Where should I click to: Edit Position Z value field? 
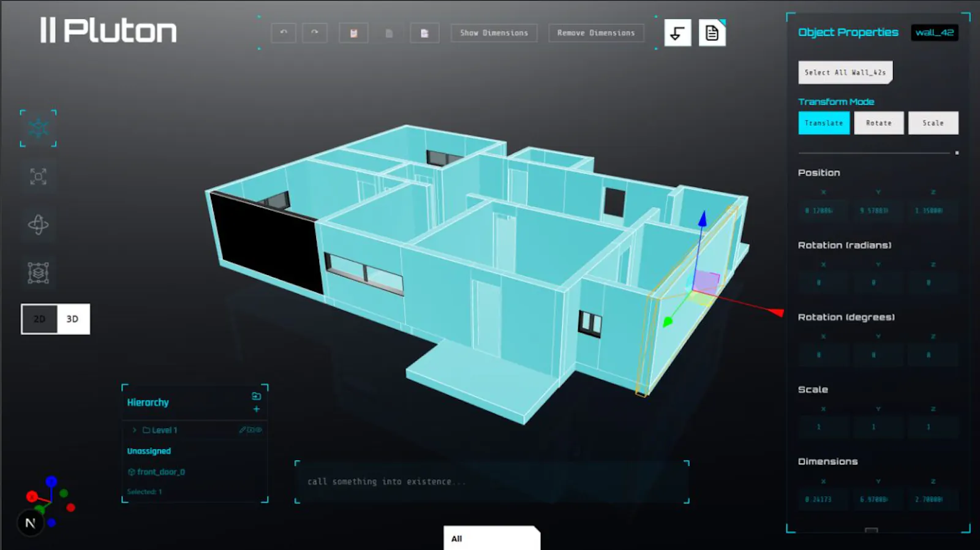point(933,211)
